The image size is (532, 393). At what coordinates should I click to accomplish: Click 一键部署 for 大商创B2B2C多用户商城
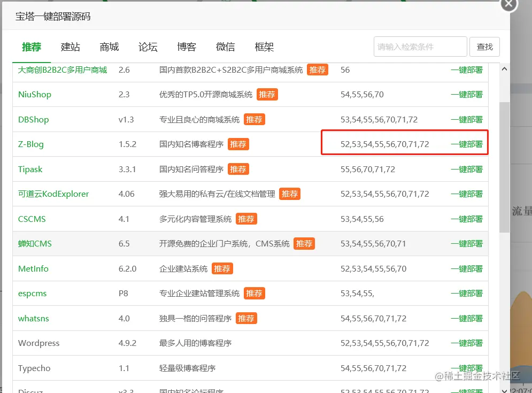tap(467, 70)
